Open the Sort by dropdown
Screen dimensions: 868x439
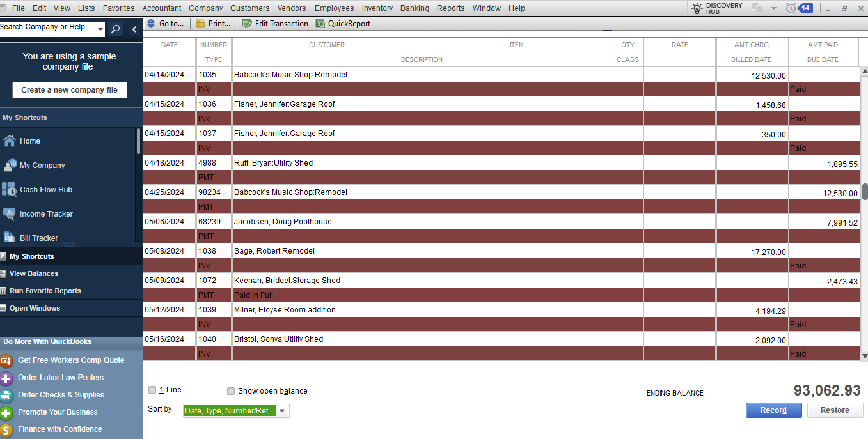(282, 411)
